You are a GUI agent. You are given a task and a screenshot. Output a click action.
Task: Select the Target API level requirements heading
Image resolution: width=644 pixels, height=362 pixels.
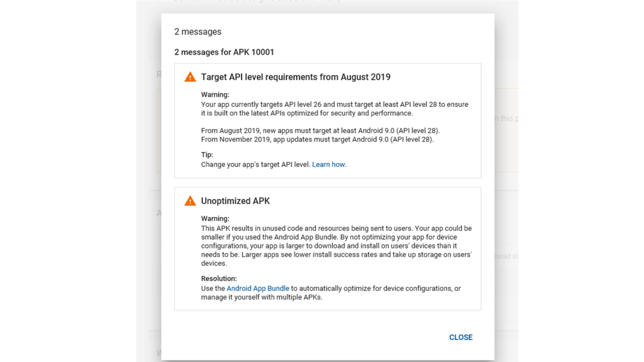click(x=295, y=77)
